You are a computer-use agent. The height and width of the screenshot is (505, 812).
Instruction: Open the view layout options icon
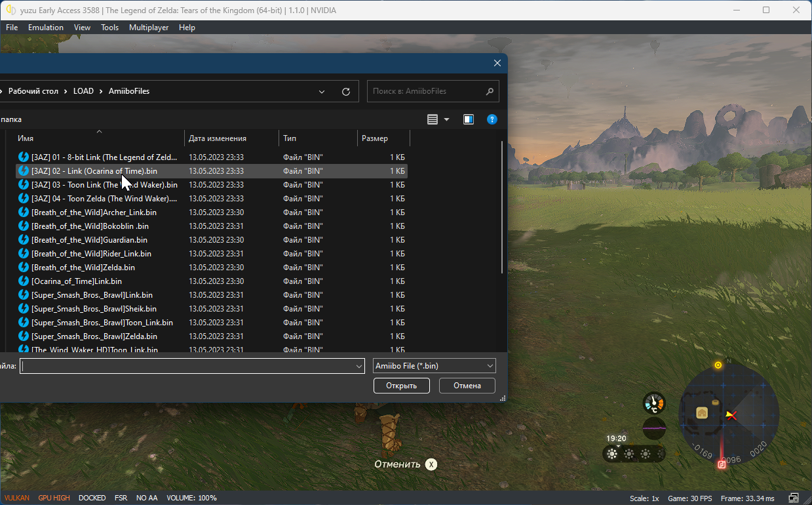click(433, 119)
